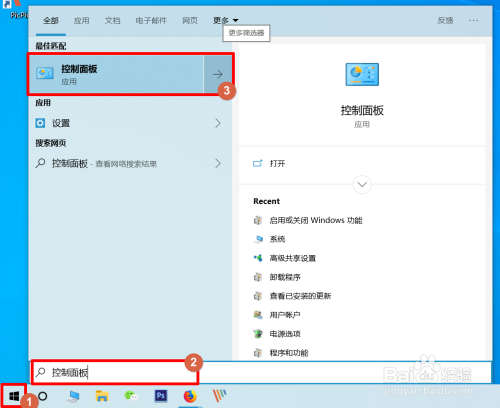
Task: Expand the 设置 result chevron
Action: coord(218,123)
